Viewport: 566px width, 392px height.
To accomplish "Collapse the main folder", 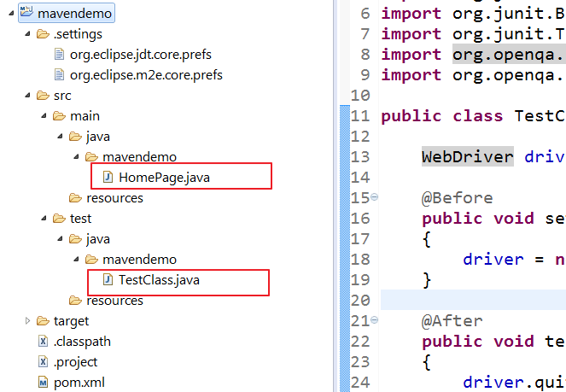I will (x=44, y=116).
